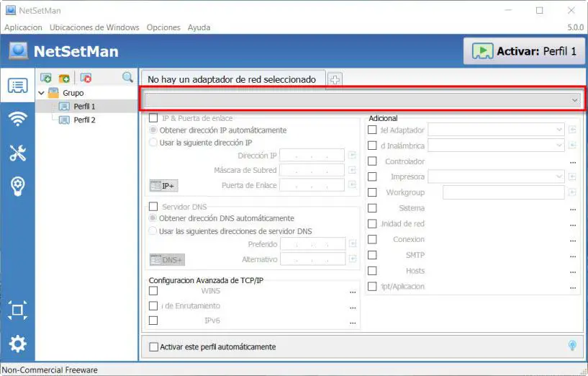Image resolution: width=588 pixels, height=376 pixels.
Task: Select Usar la siguiente dirección IP
Action: tap(153, 143)
